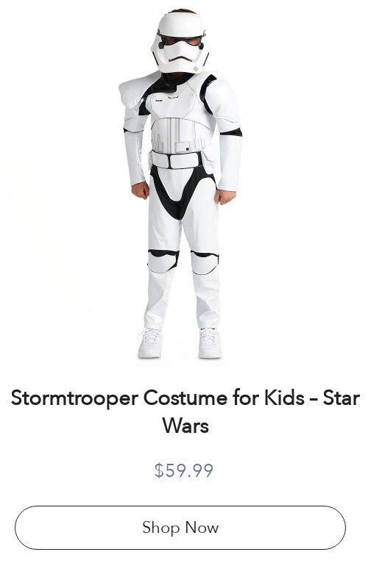Click the word "Stormtrooper" in product title

point(74,398)
